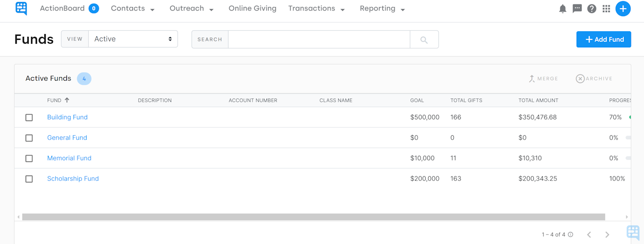Click the $500,000 goal value
Image resolution: width=644 pixels, height=244 pixels.
coord(425,117)
